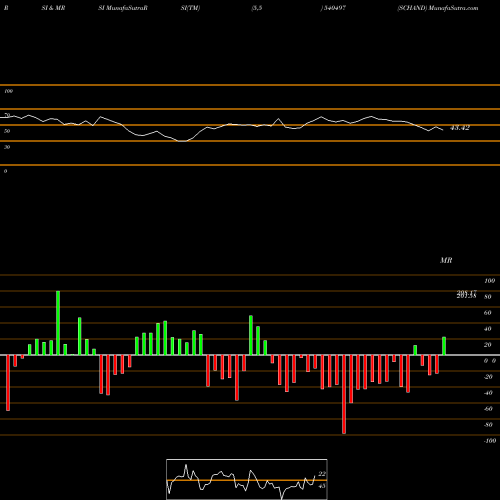Click the deepest red MR histogram bar
This screenshot has width=500, height=500.
pyautogui.click(x=344, y=394)
